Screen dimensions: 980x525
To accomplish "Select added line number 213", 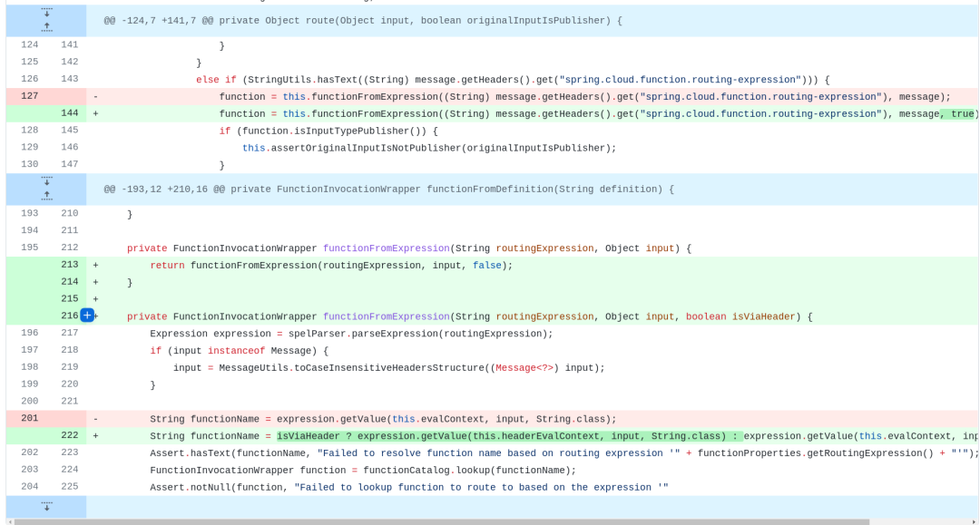I will (69, 265).
